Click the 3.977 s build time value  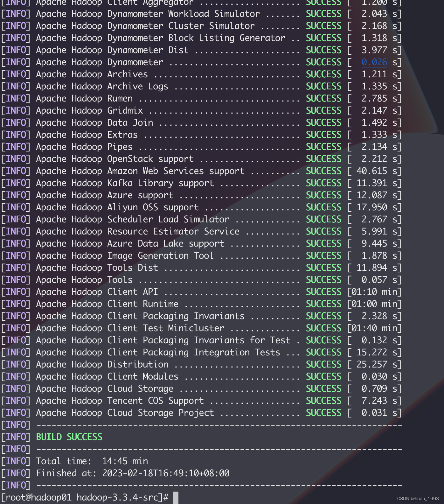(379, 50)
